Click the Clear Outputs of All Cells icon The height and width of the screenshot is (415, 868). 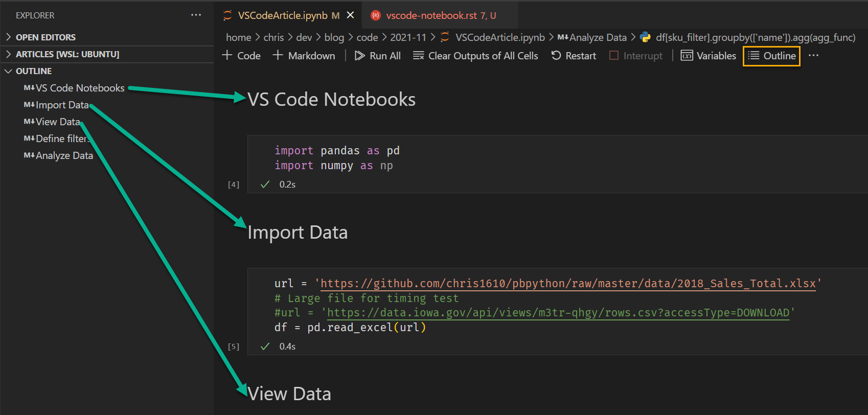[x=419, y=56]
